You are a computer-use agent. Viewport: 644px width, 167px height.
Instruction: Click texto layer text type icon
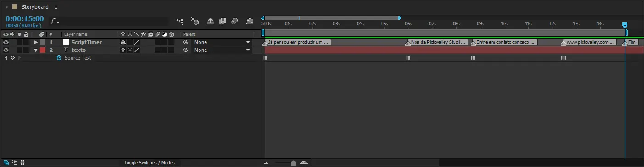coord(66,50)
